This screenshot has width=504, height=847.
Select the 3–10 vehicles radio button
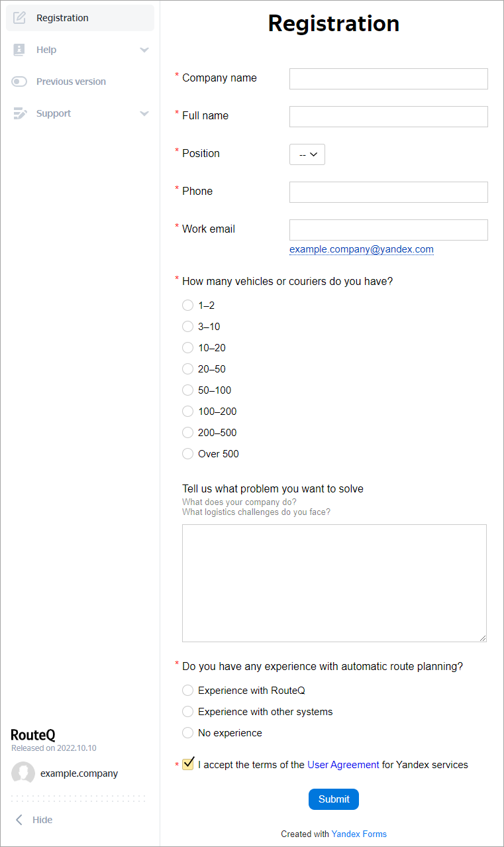[187, 327]
